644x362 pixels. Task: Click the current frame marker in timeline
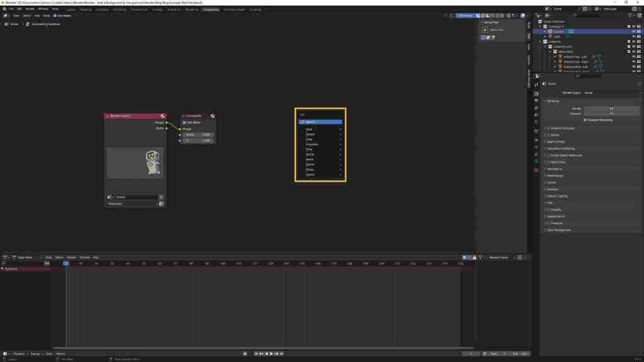coord(65,263)
